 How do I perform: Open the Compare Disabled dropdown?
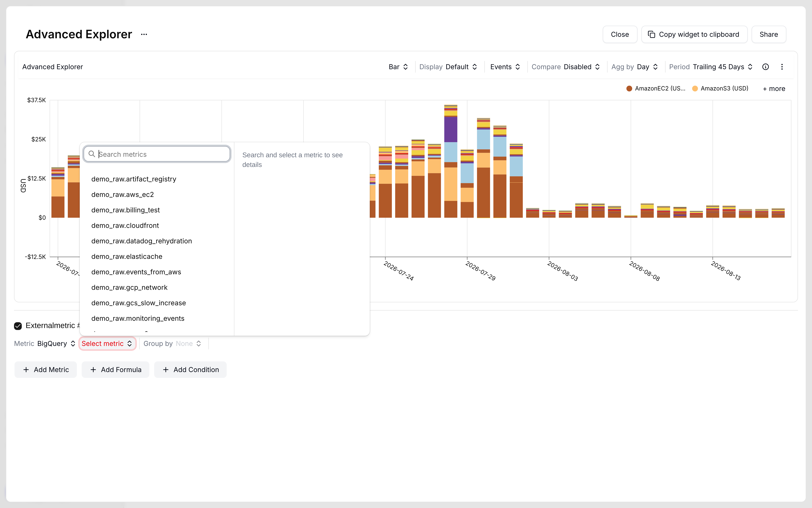(x=566, y=67)
